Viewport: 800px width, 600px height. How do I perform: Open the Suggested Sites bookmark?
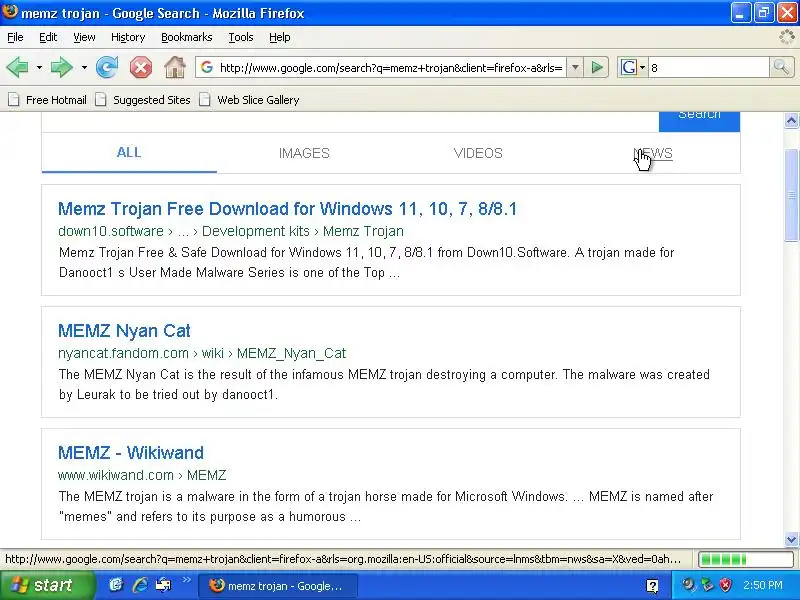pos(143,100)
